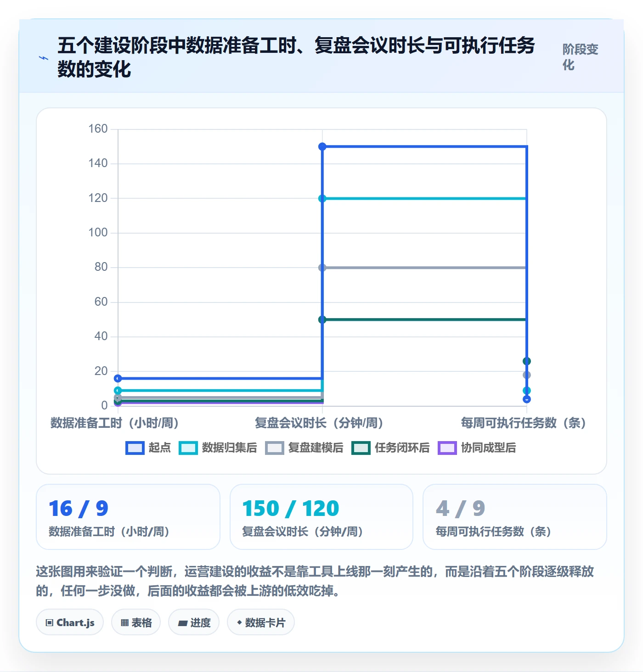Image resolution: width=643 pixels, height=672 pixels.
Task: Click the blue 起点 point at 4 tasks
Action: coord(527,399)
